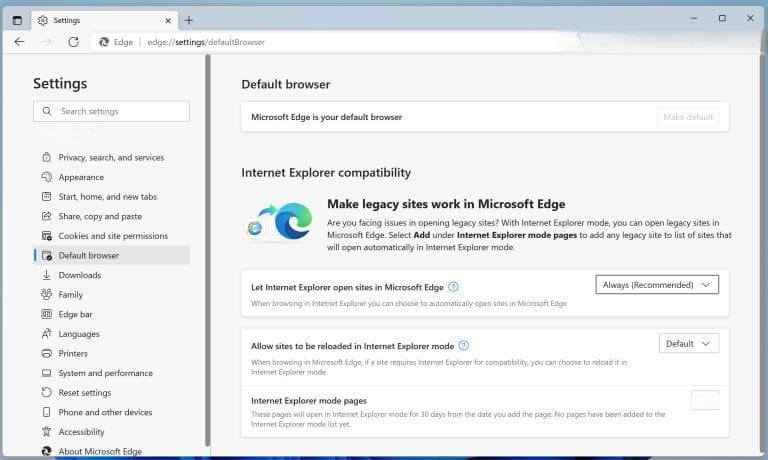Open Accessibility settings
The height and width of the screenshot is (460, 768).
pos(81,432)
